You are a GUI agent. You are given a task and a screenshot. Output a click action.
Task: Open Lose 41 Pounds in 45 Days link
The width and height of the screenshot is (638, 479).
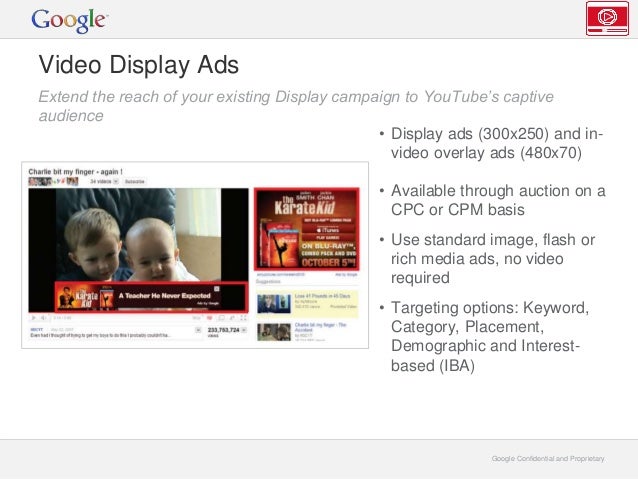322,296
